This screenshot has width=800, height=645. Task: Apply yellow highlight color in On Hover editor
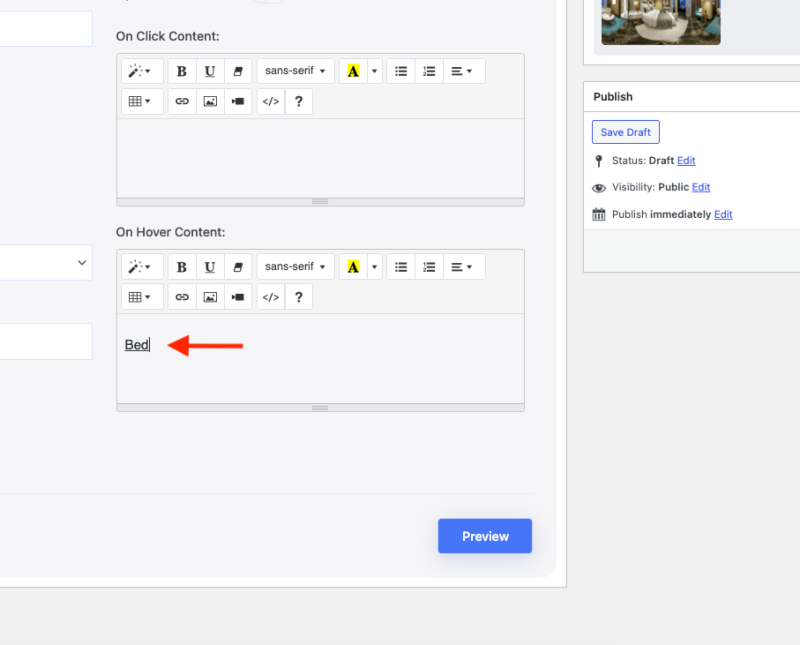353,267
